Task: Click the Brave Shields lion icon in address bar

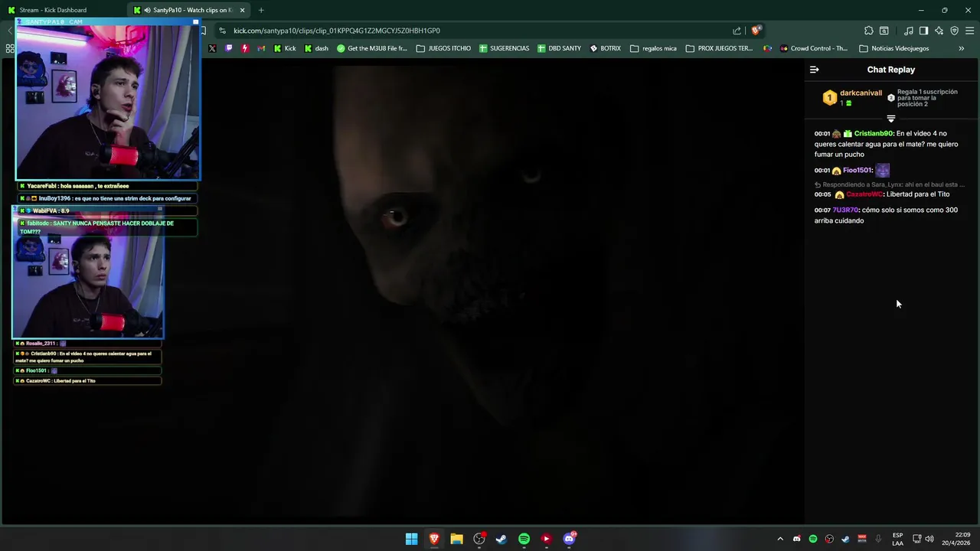Action: pyautogui.click(x=756, y=31)
